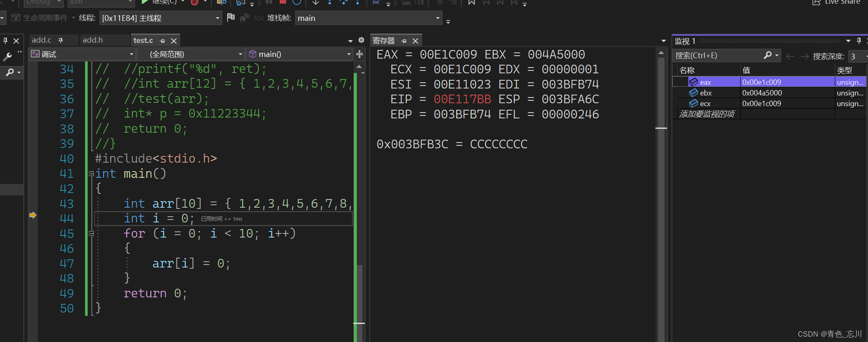Collapse the main() function fold
This screenshot has width=868, height=342.
tap(92, 174)
